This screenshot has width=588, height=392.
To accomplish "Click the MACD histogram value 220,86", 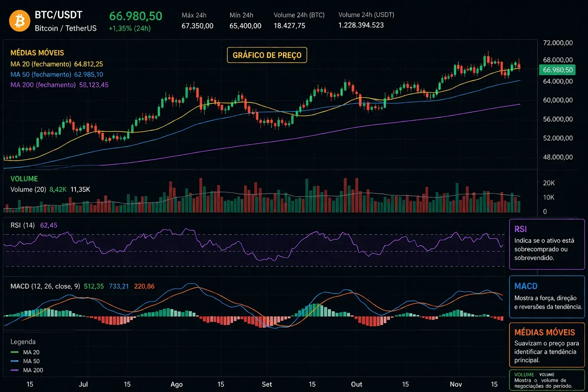I will coord(144,286).
